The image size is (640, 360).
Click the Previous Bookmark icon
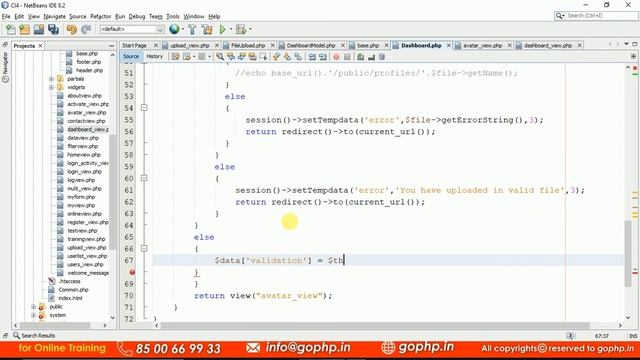(x=277, y=57)
